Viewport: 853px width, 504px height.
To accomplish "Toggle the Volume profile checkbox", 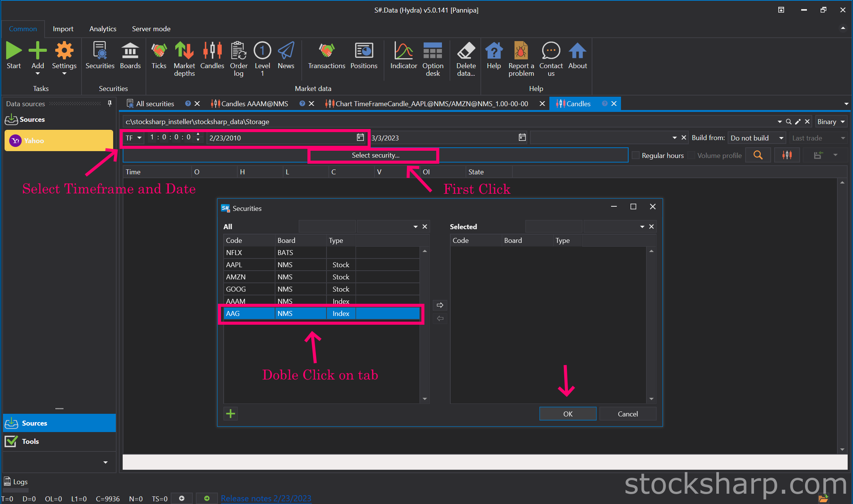I will (x=691, y=155).
